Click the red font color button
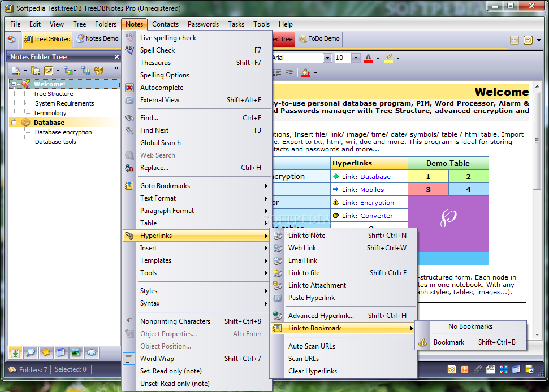The width and height of the screenshot is (549, 392). coord(368,58)
